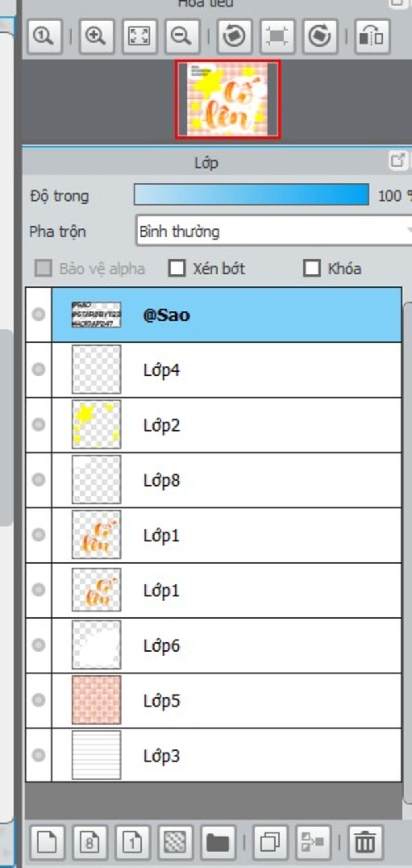The image size is (412, 868).
Task: Adjust the Độ trong opacity slider
Action: click(x=251, y=195)
